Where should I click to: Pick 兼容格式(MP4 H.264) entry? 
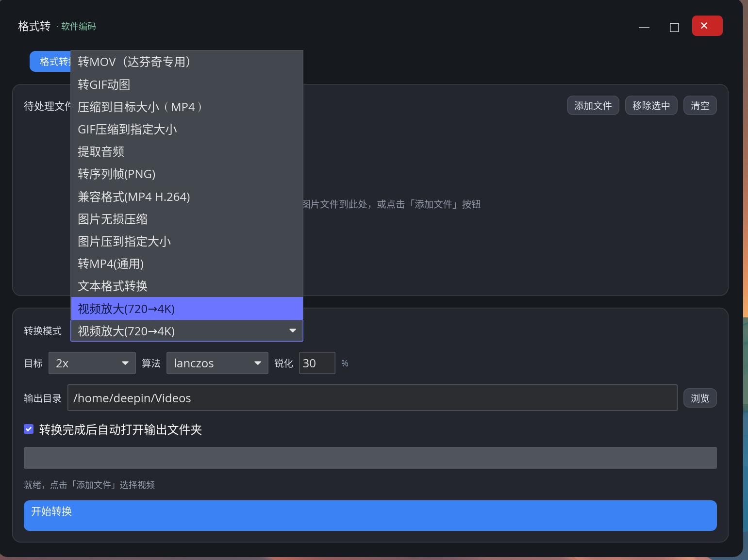click(187, 197)
